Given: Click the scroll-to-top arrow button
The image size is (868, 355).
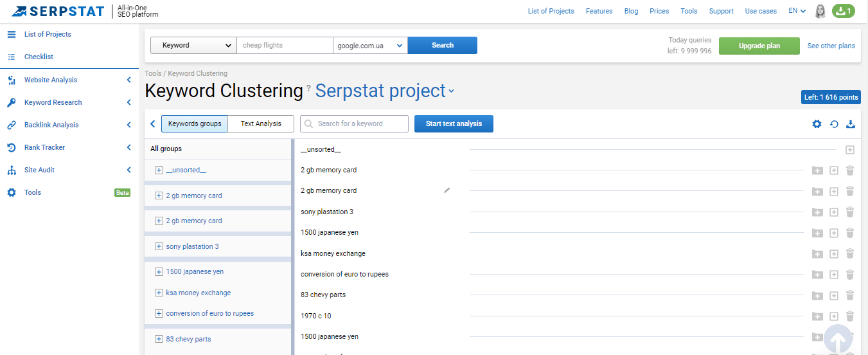Looking at the screenshot, I should point(838,339).
